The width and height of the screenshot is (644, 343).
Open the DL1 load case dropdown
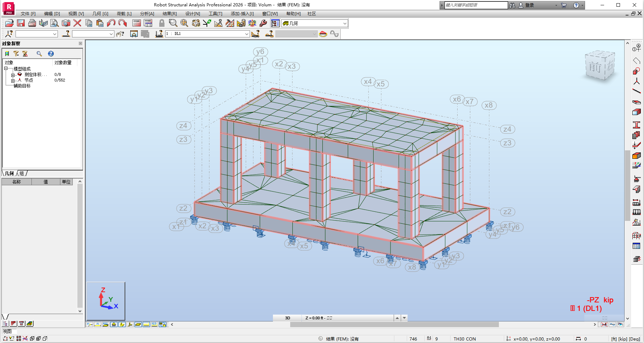pyautogui.click(x=247, y=34)
